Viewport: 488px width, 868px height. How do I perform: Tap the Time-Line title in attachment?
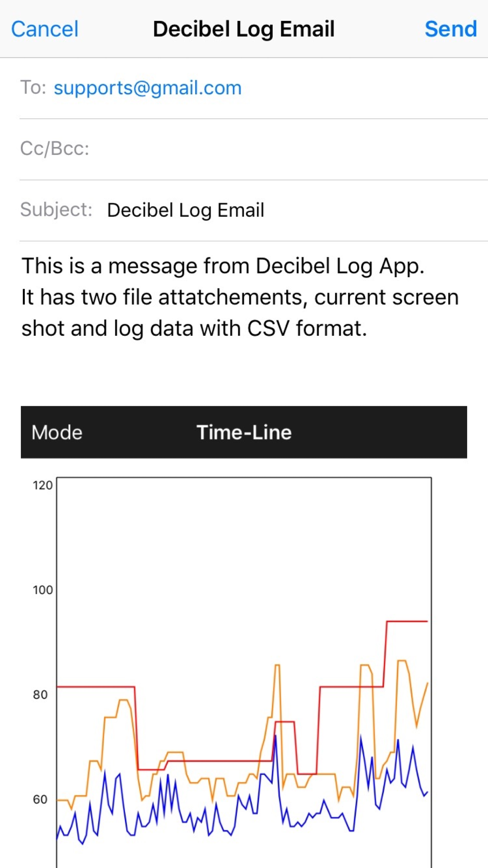click(x=244, y=433)
